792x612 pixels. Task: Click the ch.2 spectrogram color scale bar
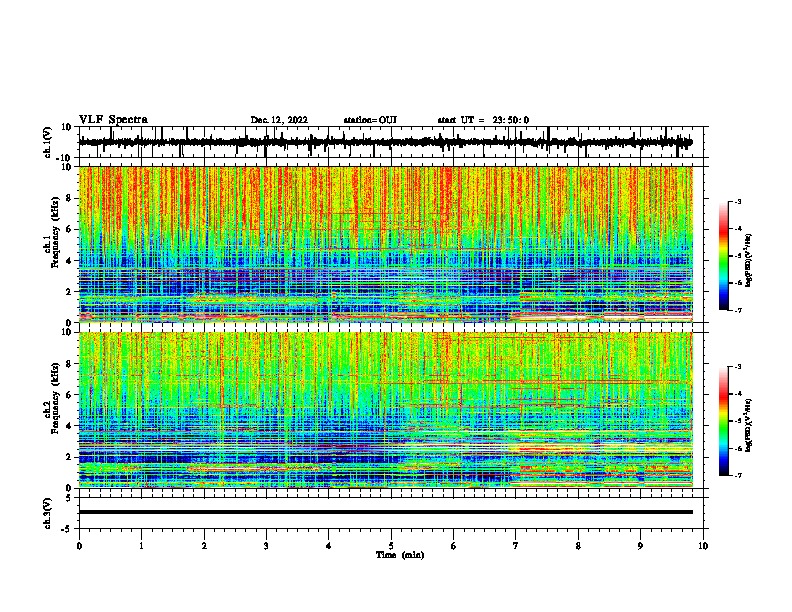724,421
